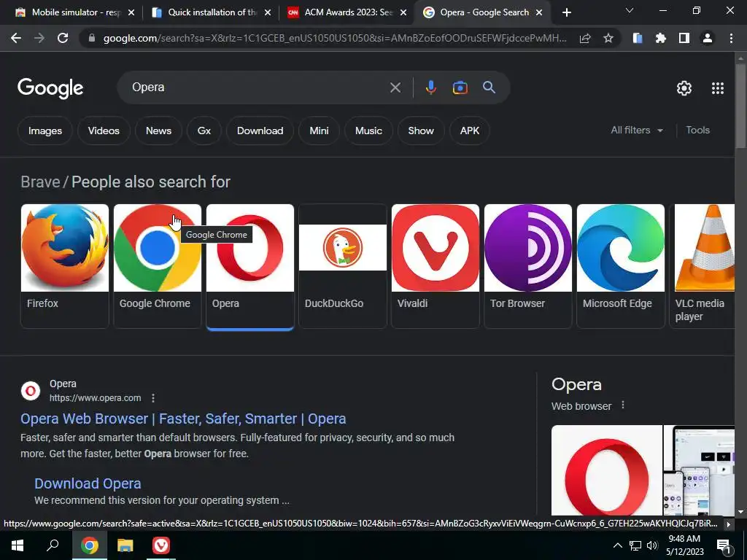Close the ACM Awards 2023 tab
This screenshot has height=560, width=747.
point(403,12)
